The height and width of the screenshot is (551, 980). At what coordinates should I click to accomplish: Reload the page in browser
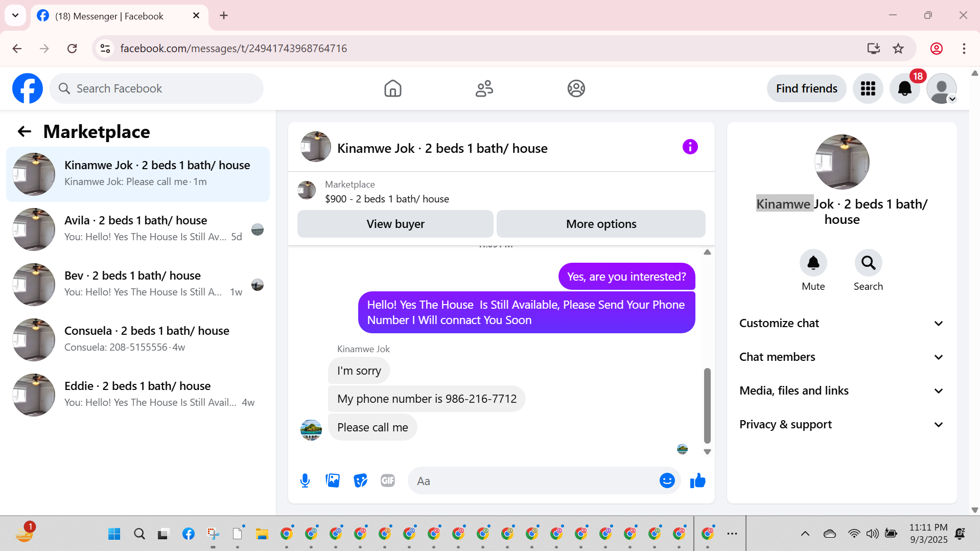pyautogui.click(x=72, y=49)
